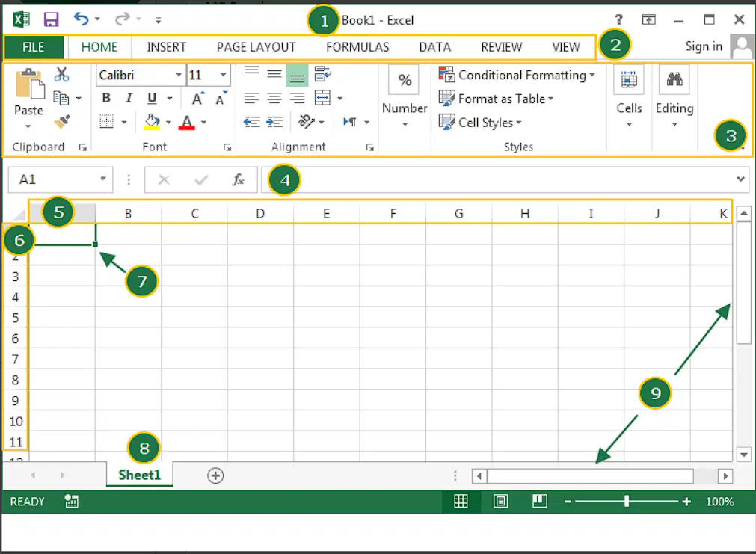The image size is (756, 554).
Task: Align text to the middle
Action: (274, 74)
